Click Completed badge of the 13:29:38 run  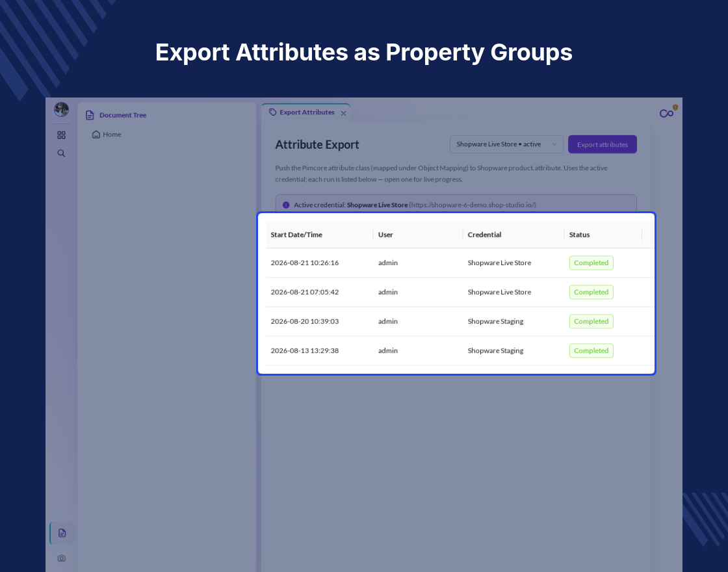[x=591, y=350]
